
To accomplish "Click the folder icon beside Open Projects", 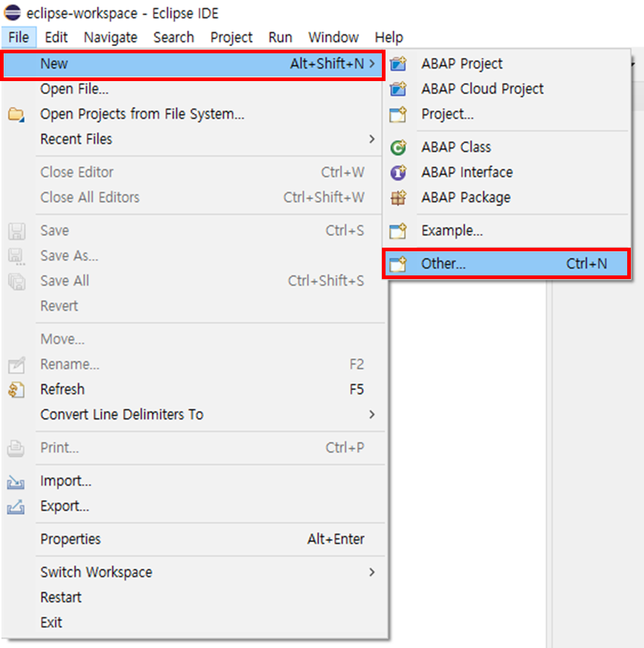I will coord(16,115).
